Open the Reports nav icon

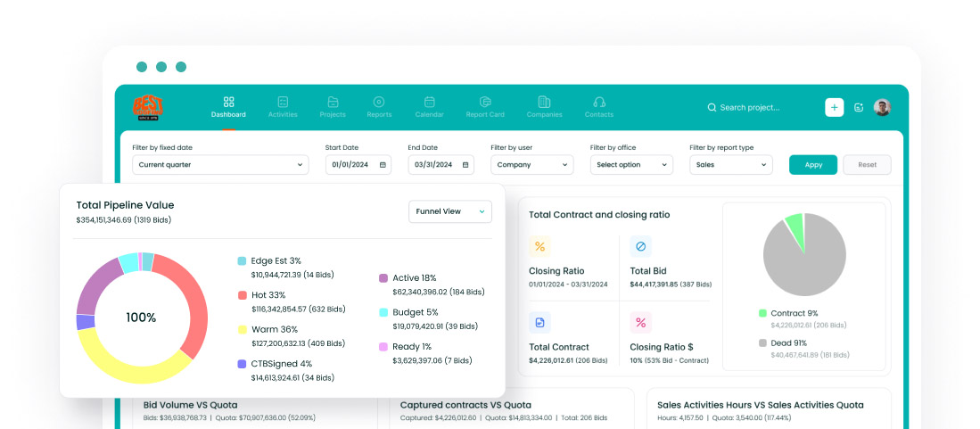tap(379, 102)
